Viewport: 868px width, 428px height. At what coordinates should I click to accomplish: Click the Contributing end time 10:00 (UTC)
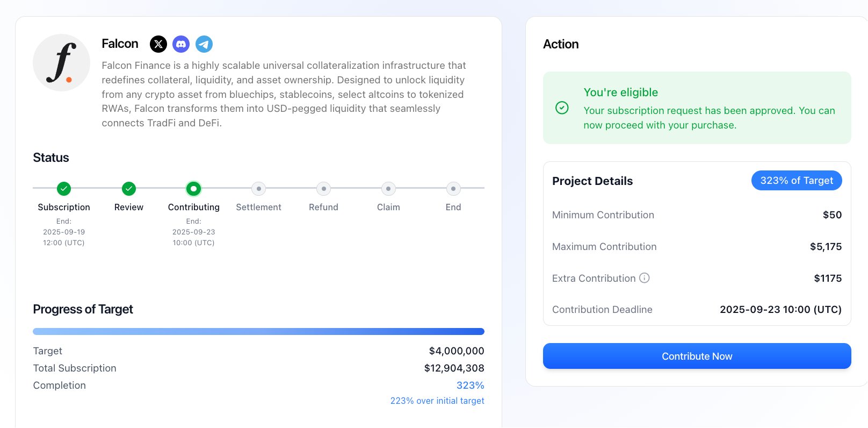[x=193, y=242]
